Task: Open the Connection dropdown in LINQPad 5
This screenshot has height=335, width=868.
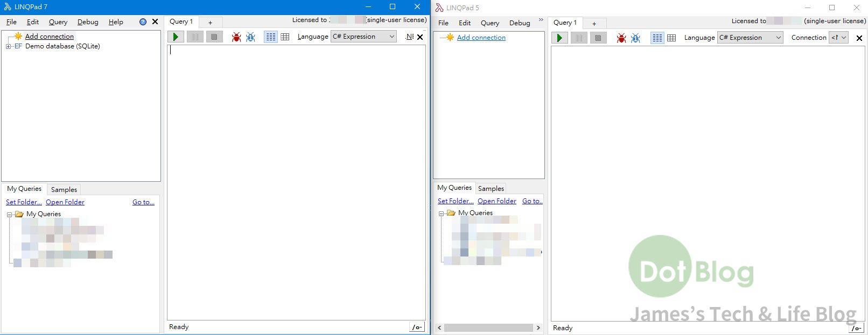Action: (x=839, y=38)
